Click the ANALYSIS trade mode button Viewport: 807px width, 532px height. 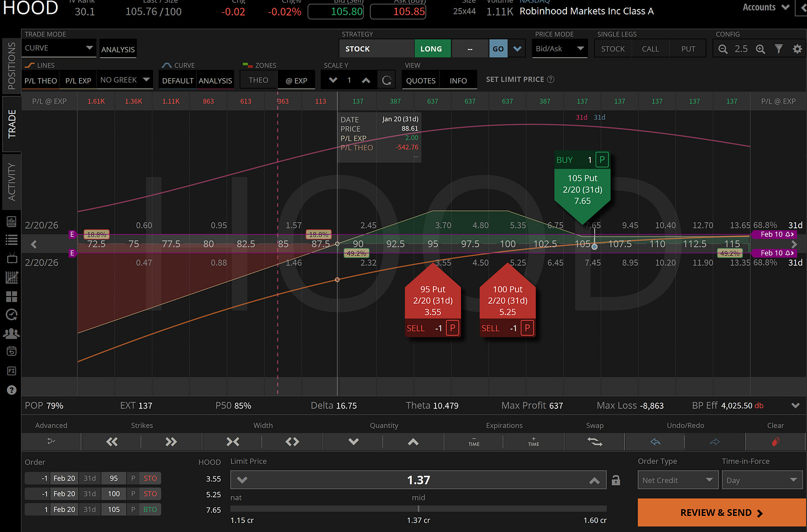[118, 49]
